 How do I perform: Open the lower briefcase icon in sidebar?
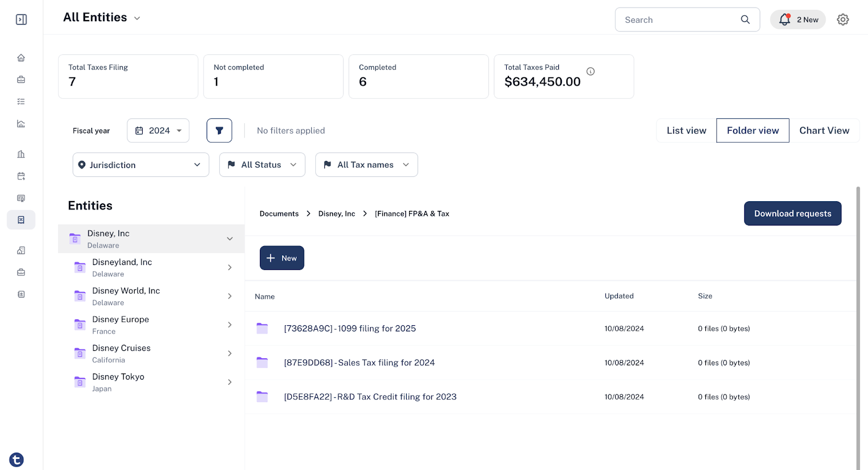click(x=21, y=272)
